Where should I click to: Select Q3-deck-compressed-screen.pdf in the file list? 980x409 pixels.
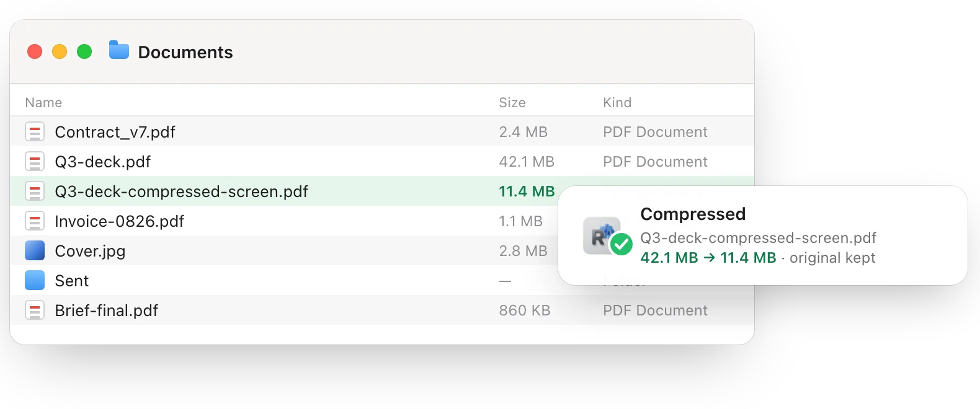(x=182, y=191)
